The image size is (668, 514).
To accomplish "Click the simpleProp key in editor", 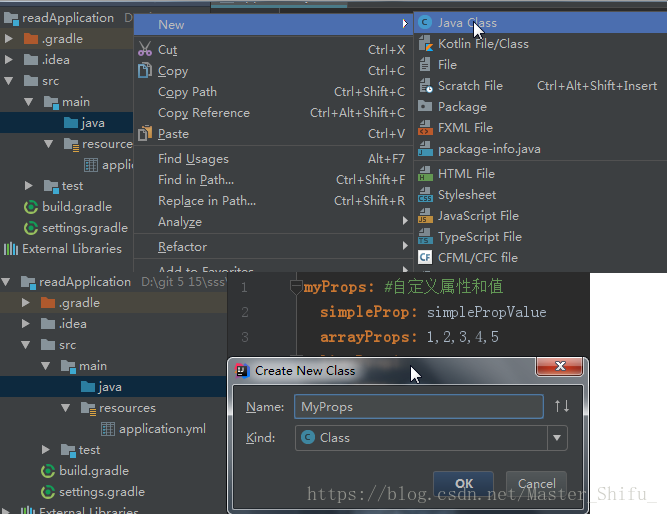I will (x=369, y=312).
